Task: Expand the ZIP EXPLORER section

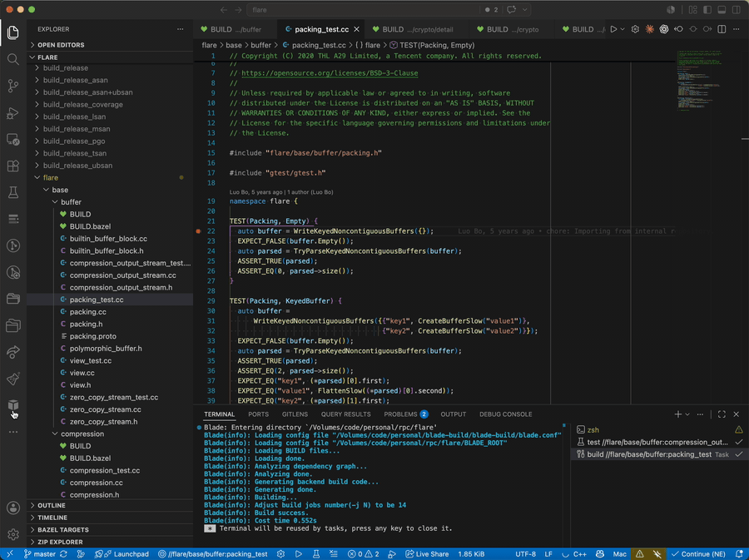Action: (x=110, y=542)
